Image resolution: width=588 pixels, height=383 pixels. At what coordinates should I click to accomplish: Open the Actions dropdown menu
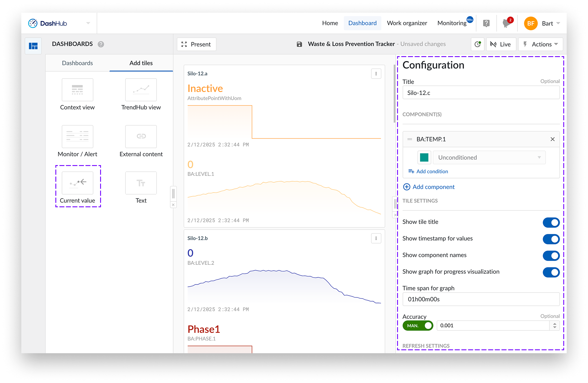coord(540,44)
